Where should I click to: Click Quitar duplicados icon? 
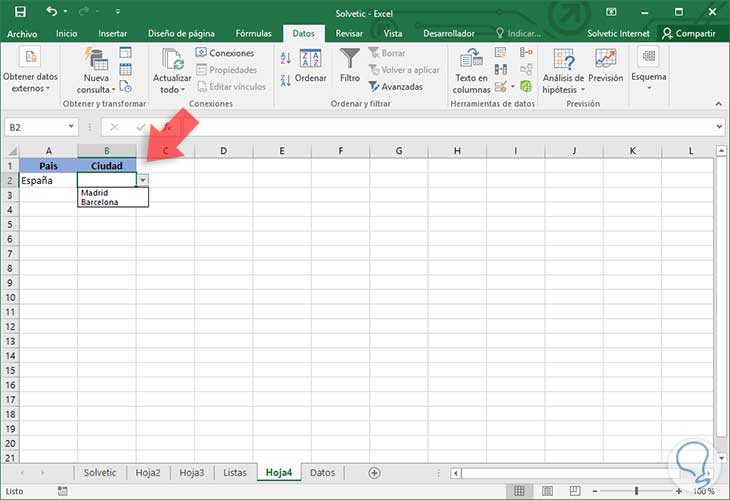coord(500,69)
